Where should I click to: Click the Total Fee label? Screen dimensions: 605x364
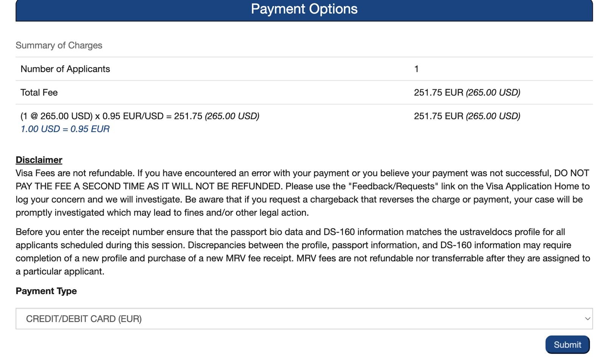(39, 93)
